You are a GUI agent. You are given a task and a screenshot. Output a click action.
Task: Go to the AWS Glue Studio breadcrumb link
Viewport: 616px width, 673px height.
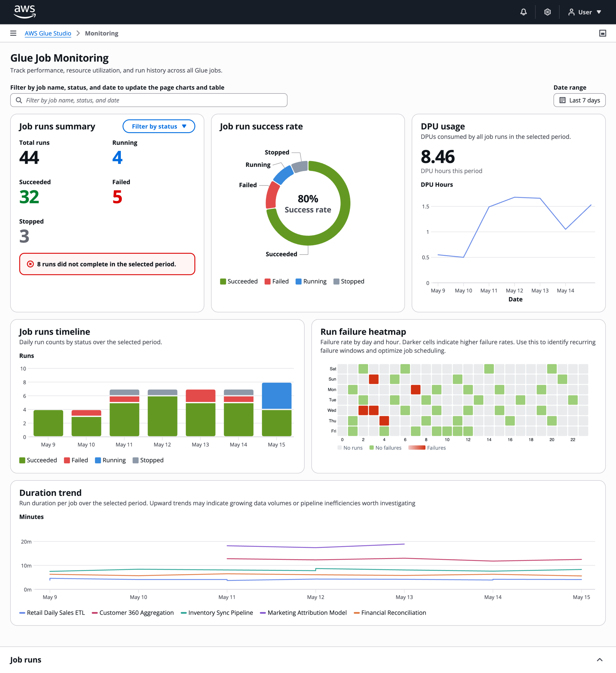coord(48,33)
